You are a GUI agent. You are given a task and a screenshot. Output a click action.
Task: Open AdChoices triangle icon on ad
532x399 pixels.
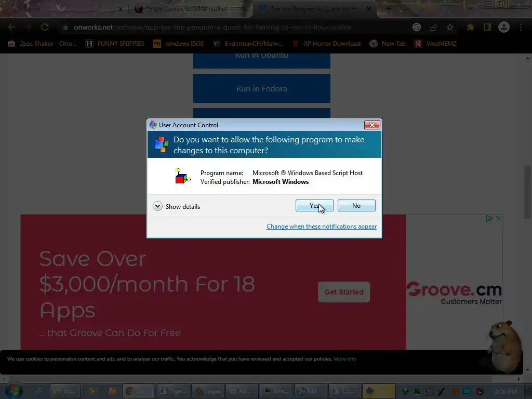point(489,219)
